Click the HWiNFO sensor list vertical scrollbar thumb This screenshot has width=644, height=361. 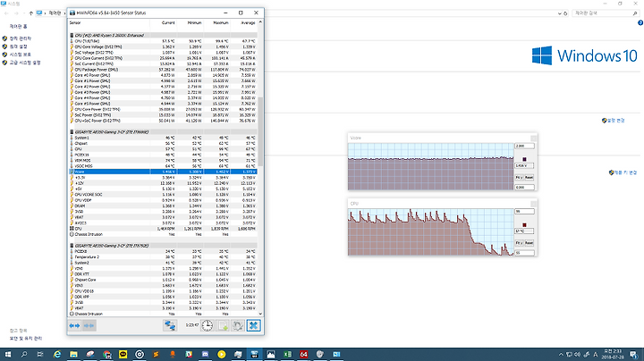click(x=260, y=130)
